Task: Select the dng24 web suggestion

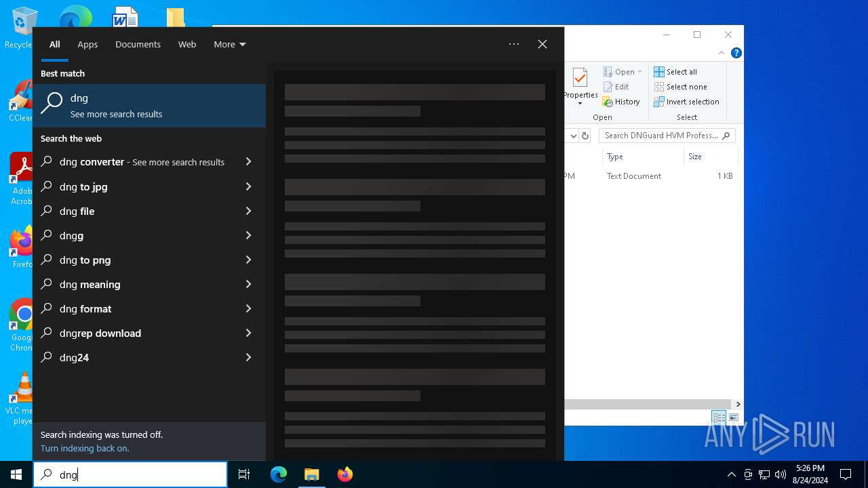Action: coord(149,357)
